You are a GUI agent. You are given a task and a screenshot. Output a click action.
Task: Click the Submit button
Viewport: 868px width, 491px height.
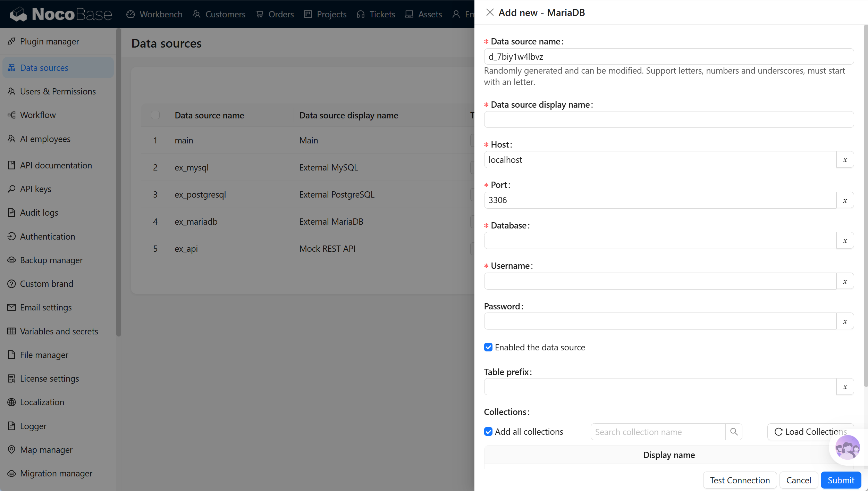(x=841, y=480)
